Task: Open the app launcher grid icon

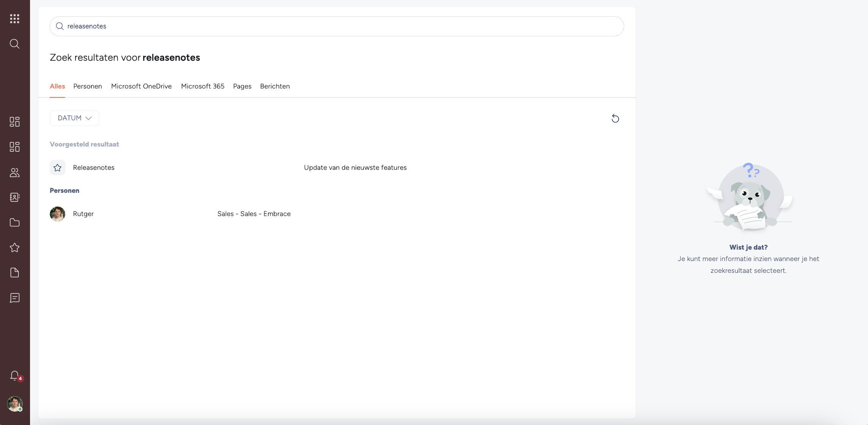Action: [14, 19]
